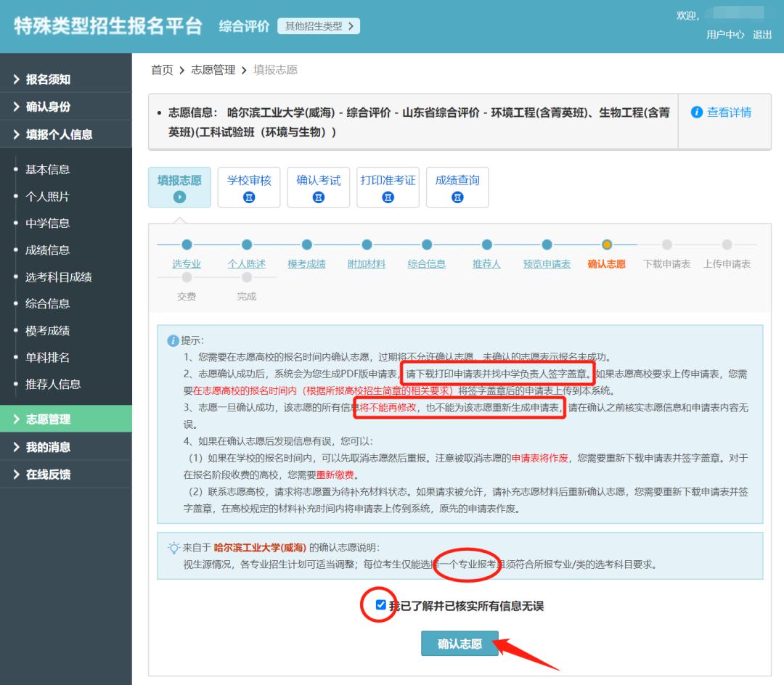Viewport: 784px width, 685px height.
Task: Go to the 模考成绩 step link
Action: [306, 264]
